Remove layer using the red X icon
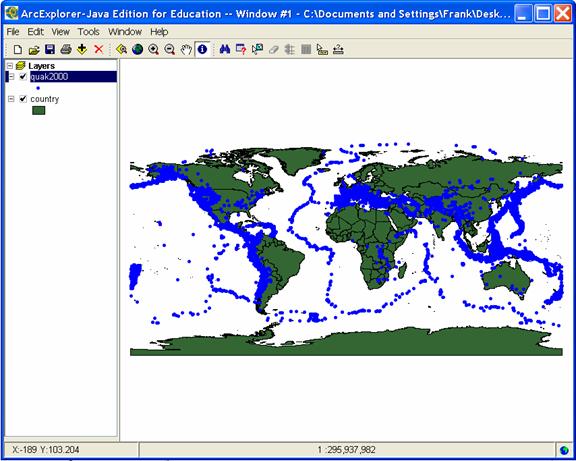 coord(98,49)
